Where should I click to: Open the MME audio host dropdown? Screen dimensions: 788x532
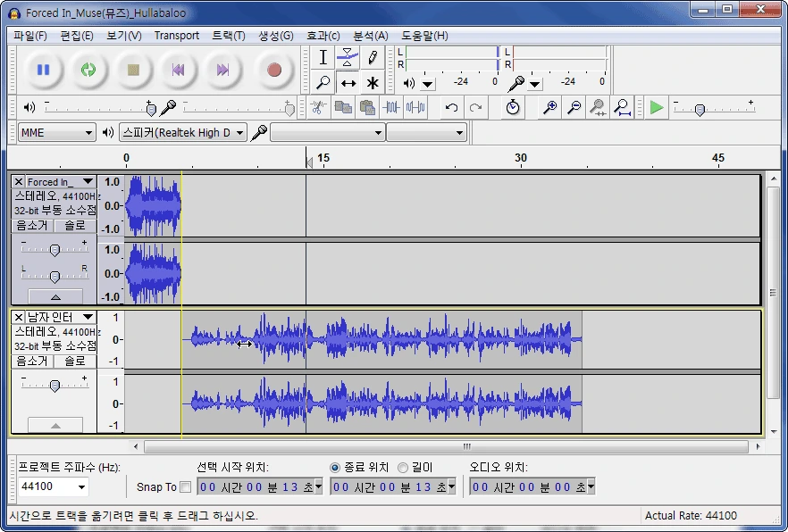tap(56, 132)
